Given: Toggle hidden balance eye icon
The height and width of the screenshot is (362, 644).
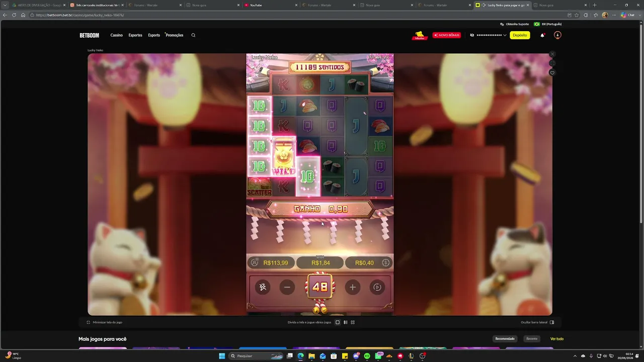Looking at the screenshot, I should coord(472,35).
